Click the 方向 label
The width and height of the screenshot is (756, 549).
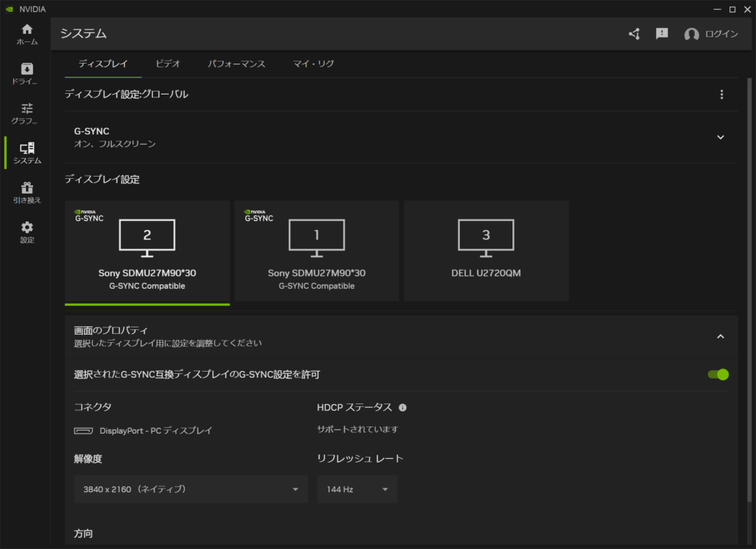(83, 533)
